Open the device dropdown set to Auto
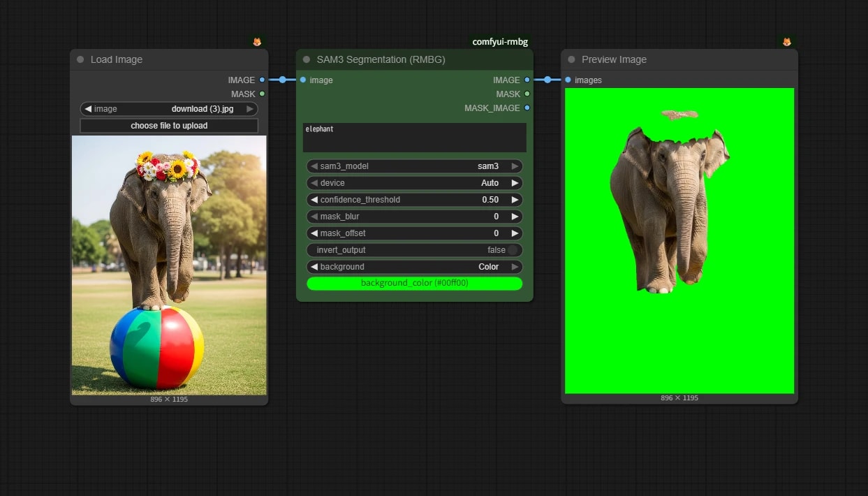The image size is (868, 496). point(415,183)
